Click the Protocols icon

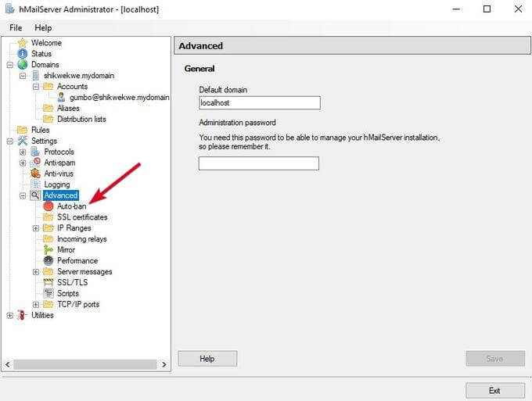coord(35,152)
